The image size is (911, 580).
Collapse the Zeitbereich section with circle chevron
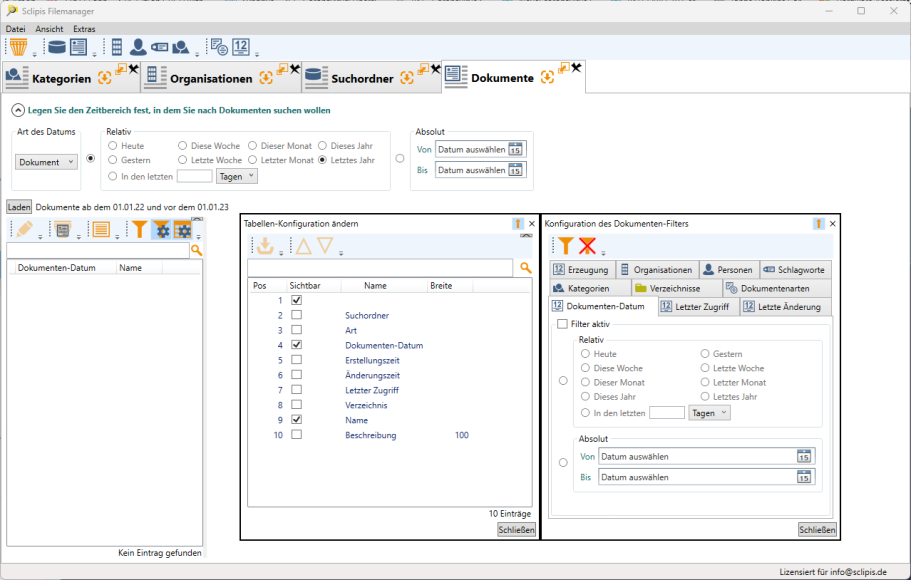18,110
